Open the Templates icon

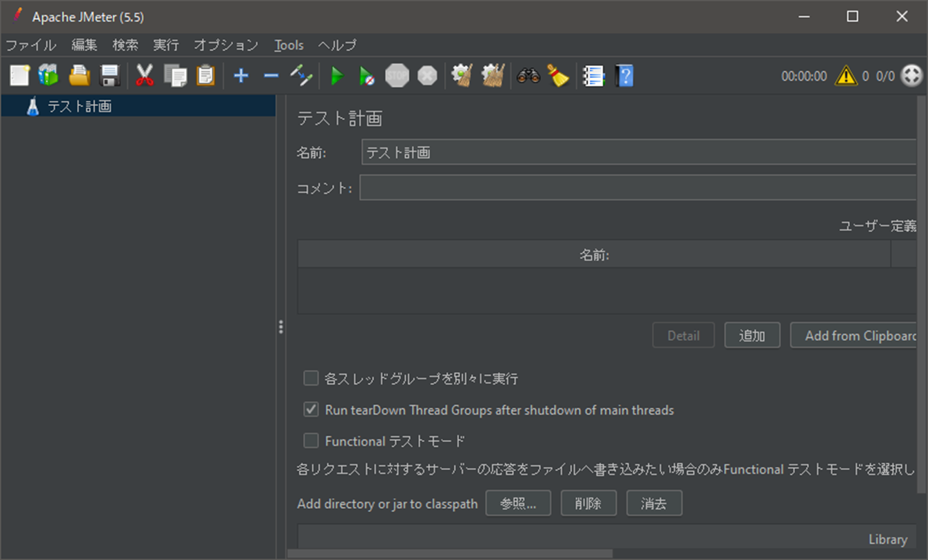(x=48, y=76)
